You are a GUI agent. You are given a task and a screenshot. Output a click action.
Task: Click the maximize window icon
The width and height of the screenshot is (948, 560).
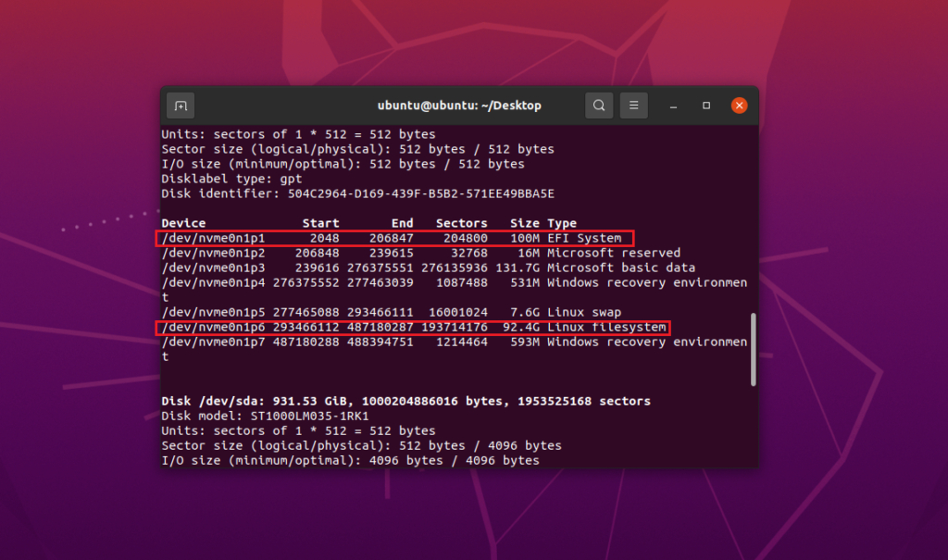tap(705, 106)
